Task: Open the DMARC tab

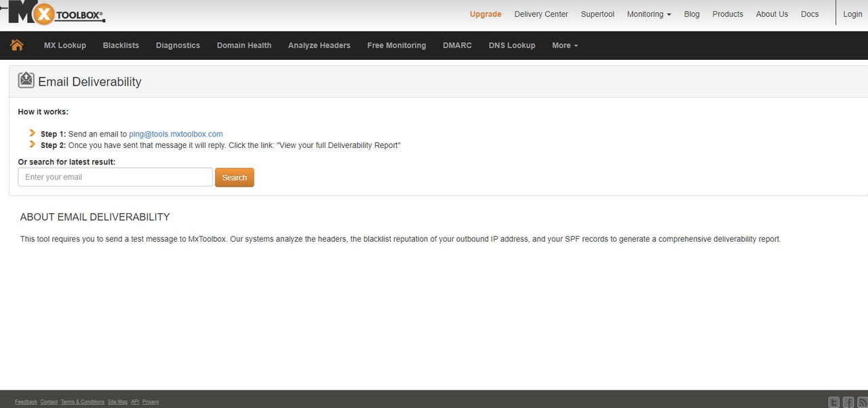Action: [x=457, y=45]
